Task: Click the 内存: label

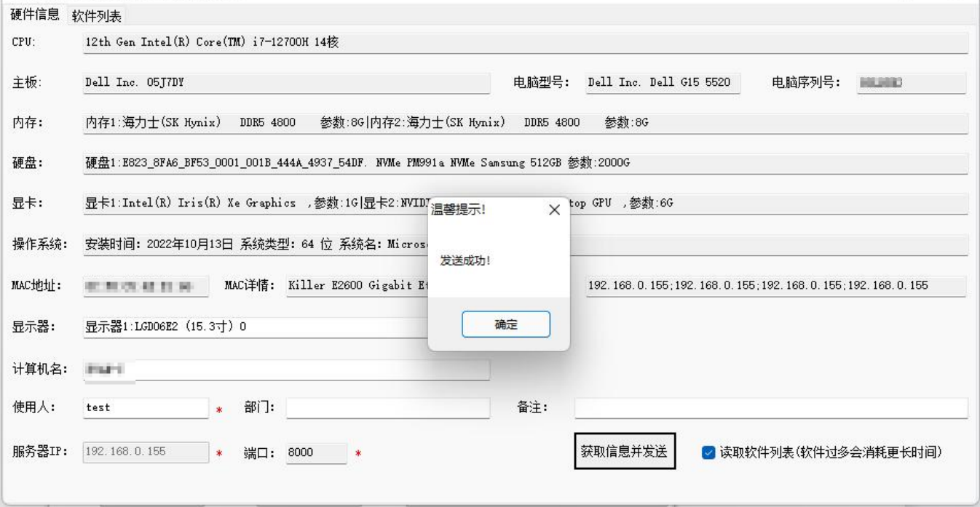Action: (x=28, y=122)
